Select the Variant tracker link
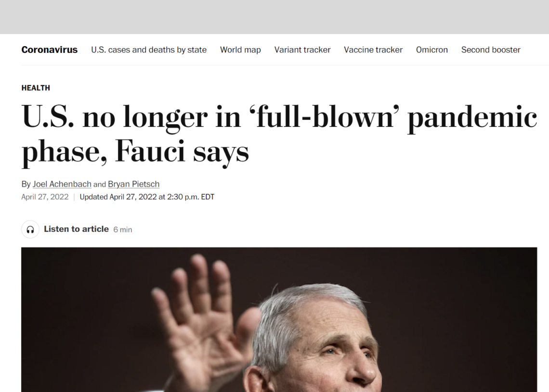Image resolution: width=549 pixels, height=392 pixels. click(302, 50)
